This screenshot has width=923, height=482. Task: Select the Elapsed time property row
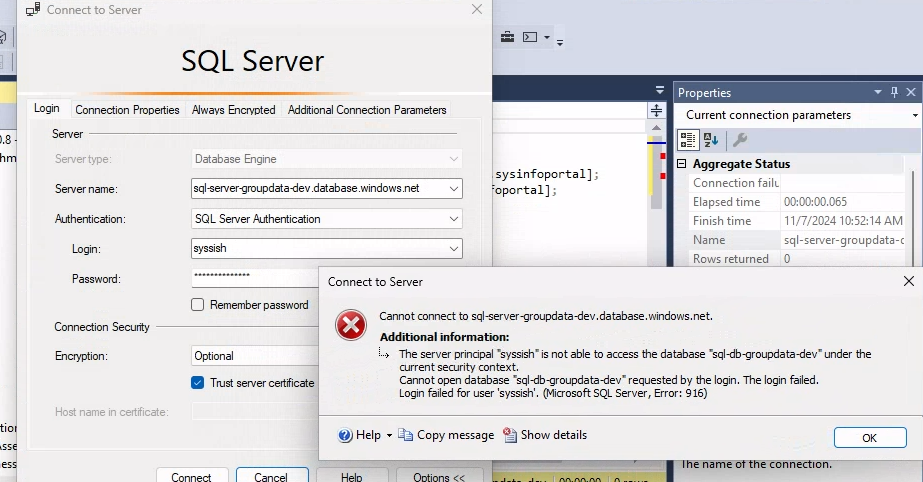796,202
